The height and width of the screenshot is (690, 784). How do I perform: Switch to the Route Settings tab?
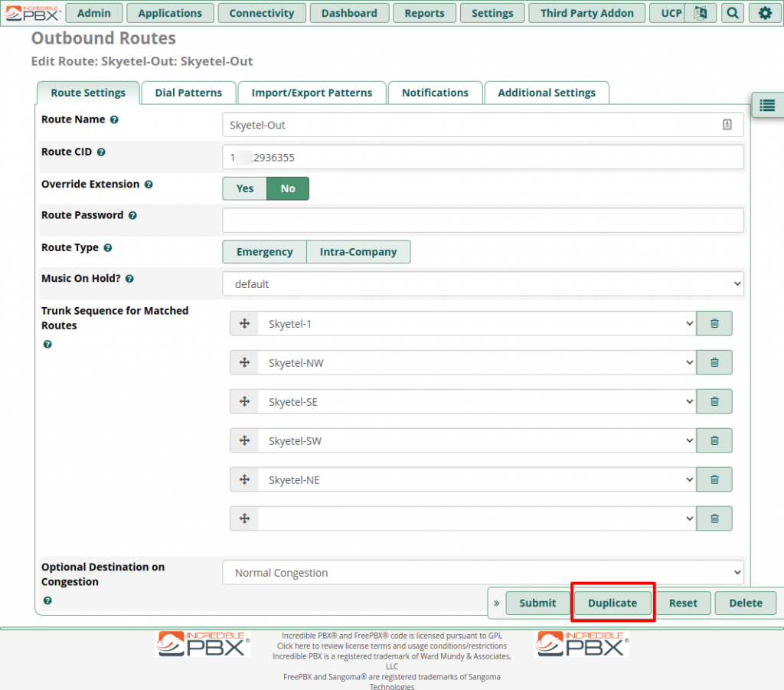88,93
